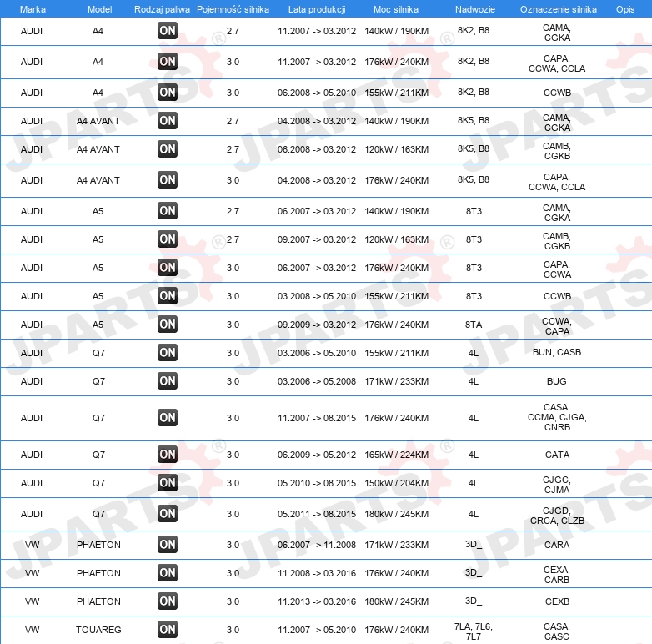Click ON icon in Q7 BUN, CASB row

pos(168,352)
